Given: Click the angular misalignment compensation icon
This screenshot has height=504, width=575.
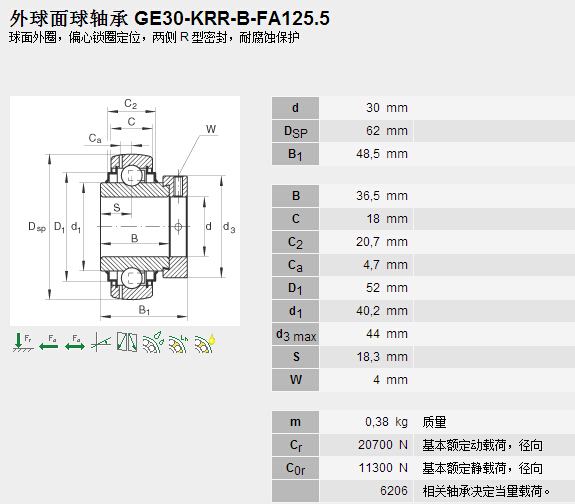Looking at the screenshot, I should (101, 342).
